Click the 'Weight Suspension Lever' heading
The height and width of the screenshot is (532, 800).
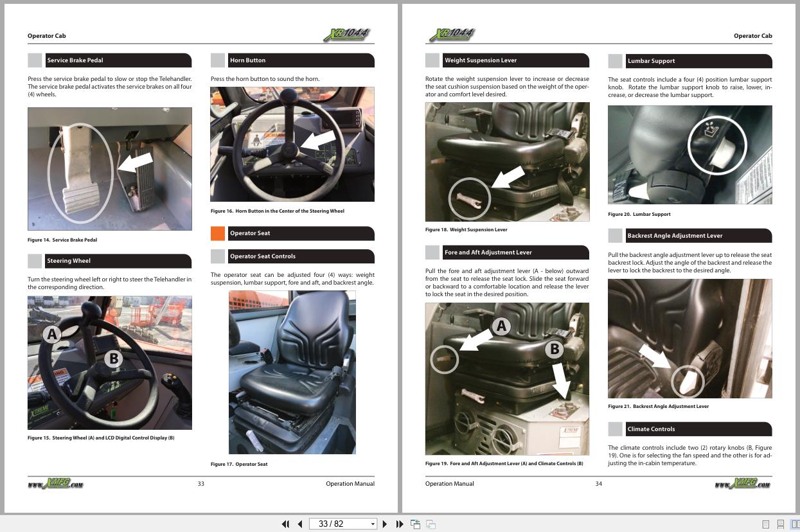(516, 60)
